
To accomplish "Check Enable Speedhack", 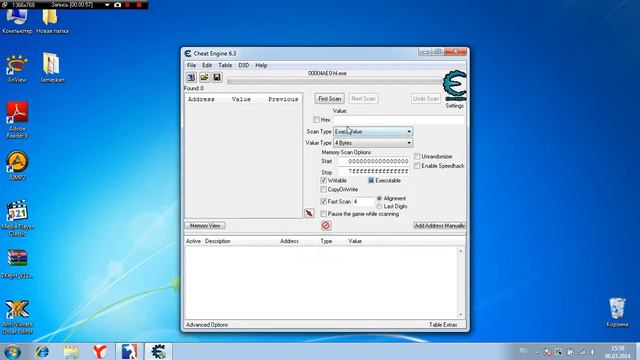I will 417,166.
